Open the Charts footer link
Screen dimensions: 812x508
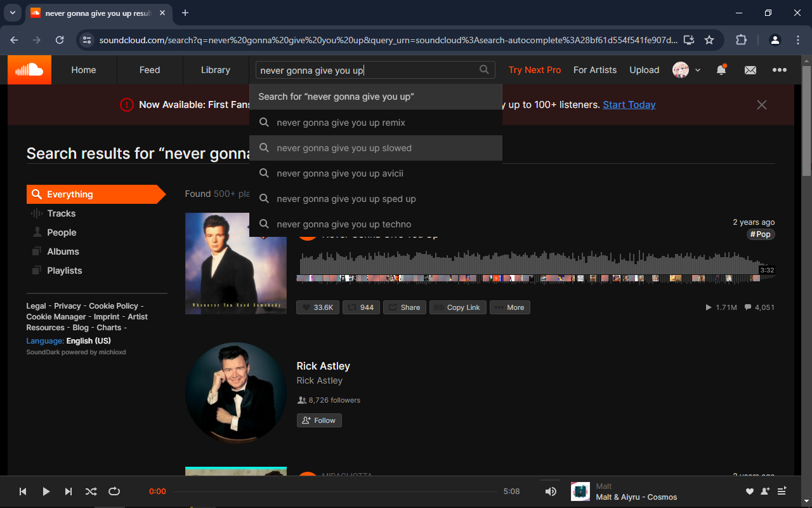(109, 328)
